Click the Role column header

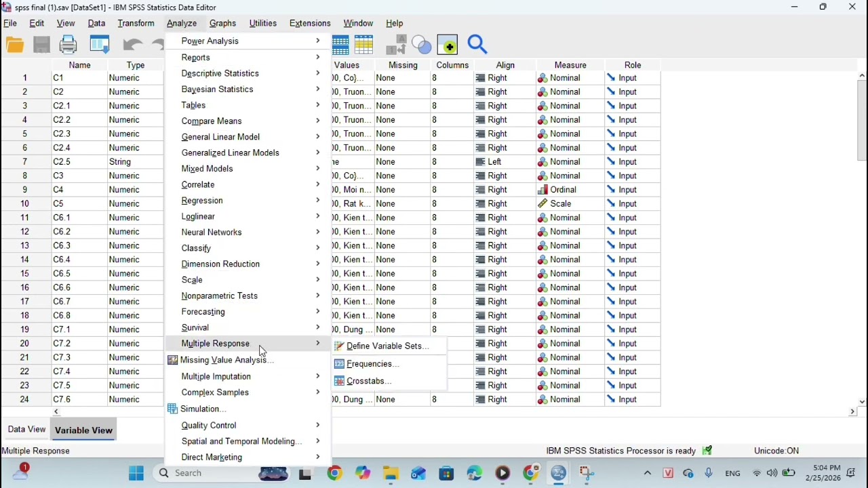(633, 65)
